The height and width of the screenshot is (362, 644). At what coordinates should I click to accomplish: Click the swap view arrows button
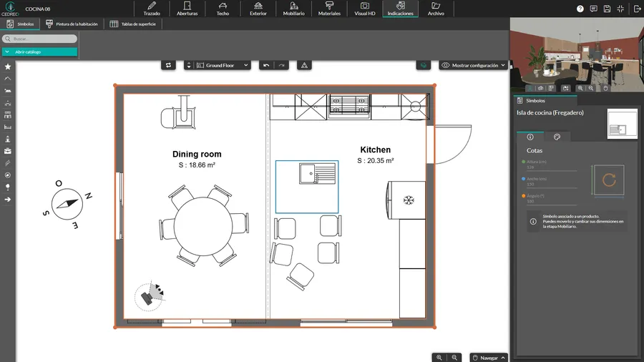[169, 65]
